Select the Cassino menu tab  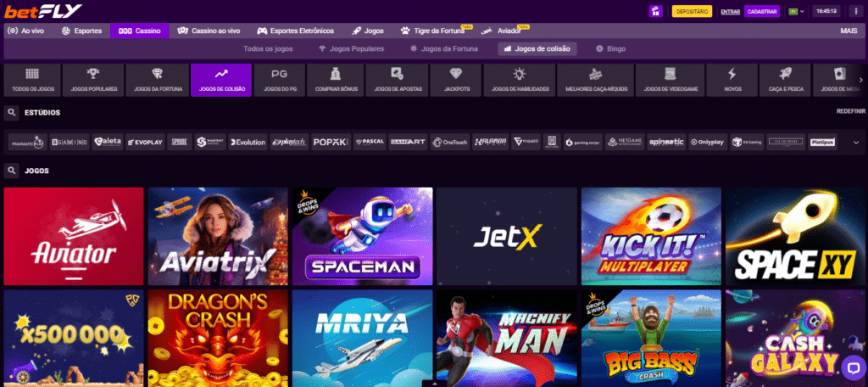(x=140, y=31)
